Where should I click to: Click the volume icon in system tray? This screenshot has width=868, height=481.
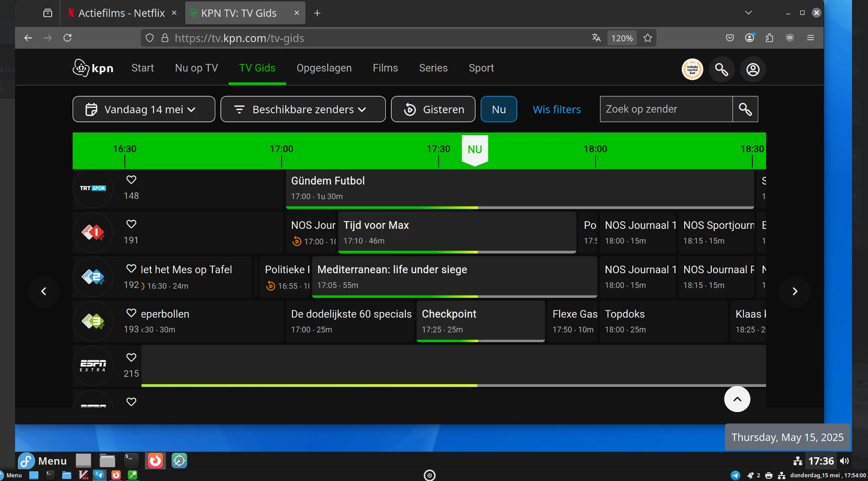point(844,461)
